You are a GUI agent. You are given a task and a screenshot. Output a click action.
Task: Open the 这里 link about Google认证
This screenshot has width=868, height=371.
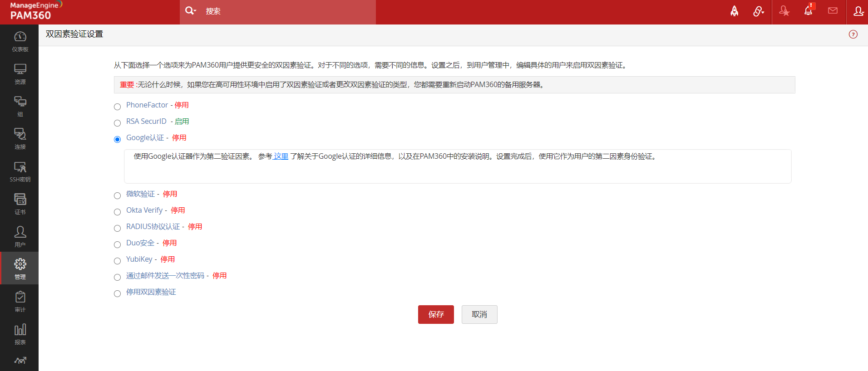(281, 156)
